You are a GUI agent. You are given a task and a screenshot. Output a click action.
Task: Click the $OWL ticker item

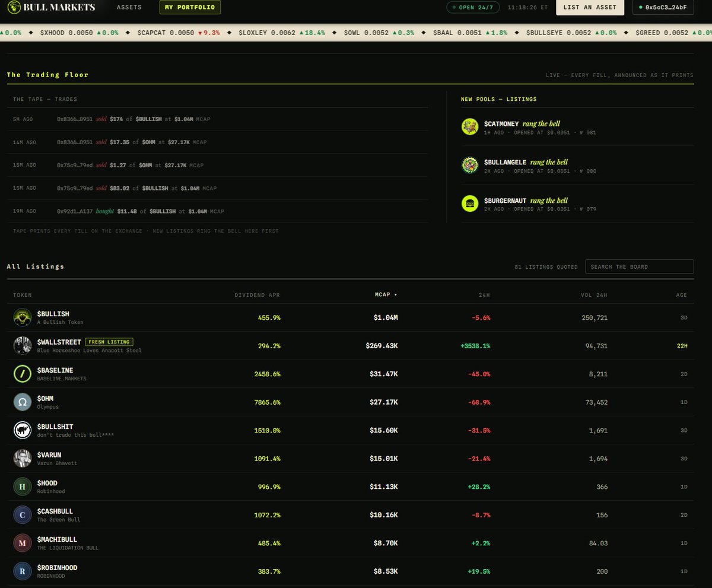(379, 33)
